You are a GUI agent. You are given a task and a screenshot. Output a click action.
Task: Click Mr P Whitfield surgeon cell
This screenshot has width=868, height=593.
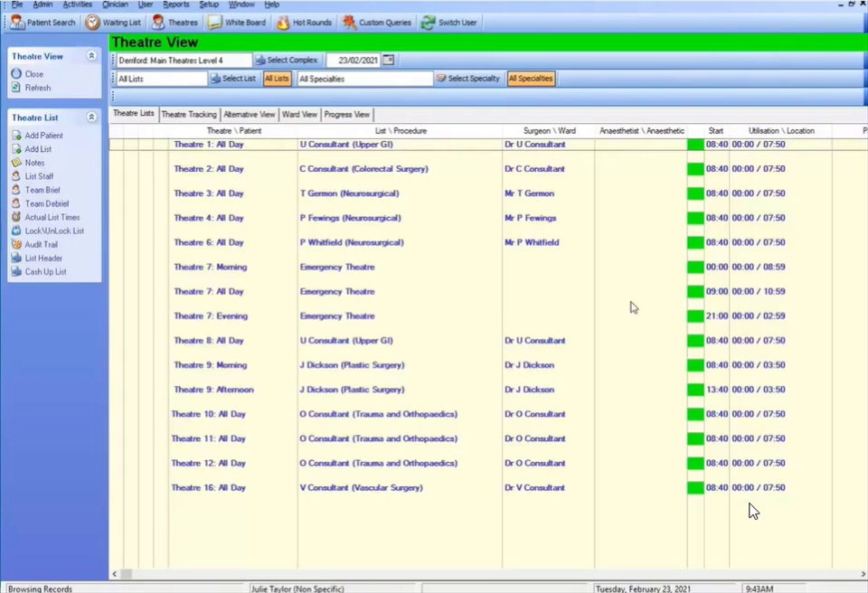[x=532, y=242]
